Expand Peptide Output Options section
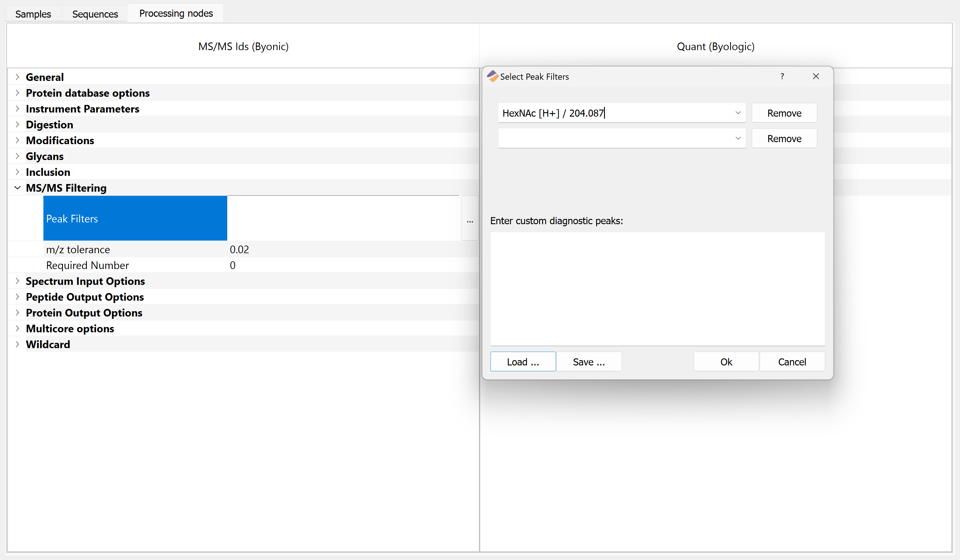The image size is (960, 560). (18, 297)
